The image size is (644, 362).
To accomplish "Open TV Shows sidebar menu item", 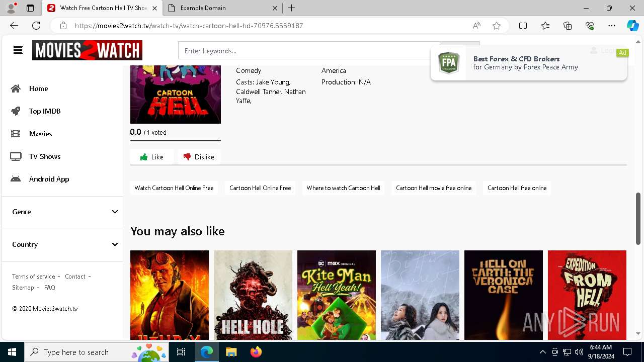I will 45,156.
